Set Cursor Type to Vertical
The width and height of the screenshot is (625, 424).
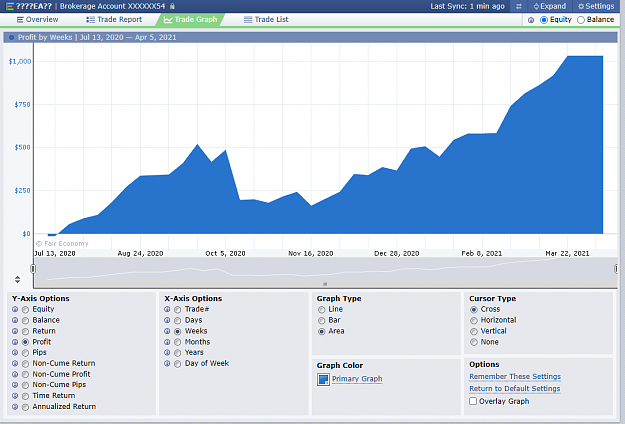pos(474,331)
